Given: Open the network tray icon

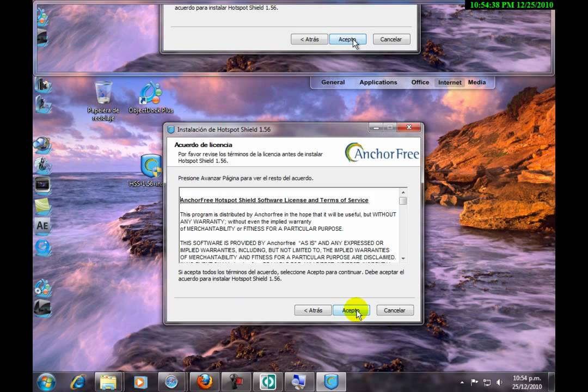Looking at the screenshot, I should click(x=487, y=382).
